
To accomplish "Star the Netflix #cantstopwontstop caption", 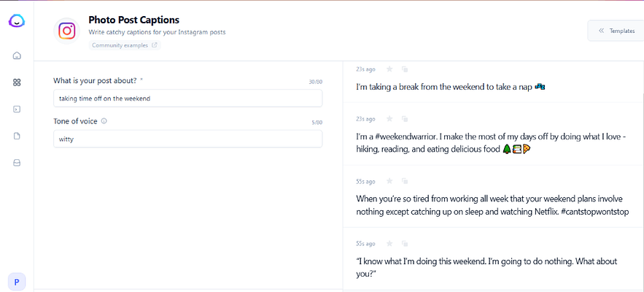I will tap(389, 181).
